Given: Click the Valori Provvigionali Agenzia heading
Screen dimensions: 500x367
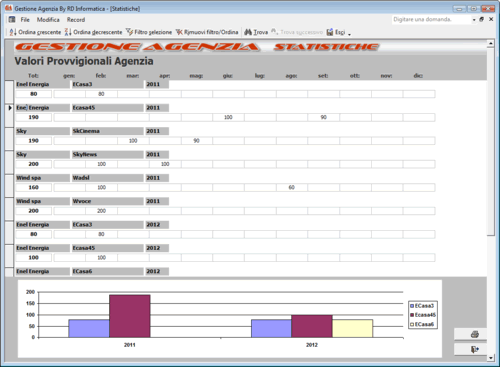Looking at the screenshot, I should (x=84, y=61).
